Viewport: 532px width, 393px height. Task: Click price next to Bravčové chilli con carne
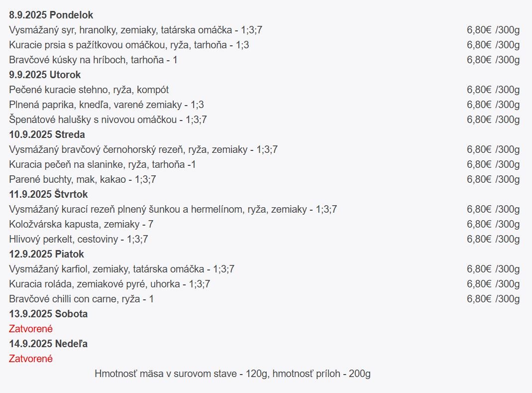[x=493, y=299]
